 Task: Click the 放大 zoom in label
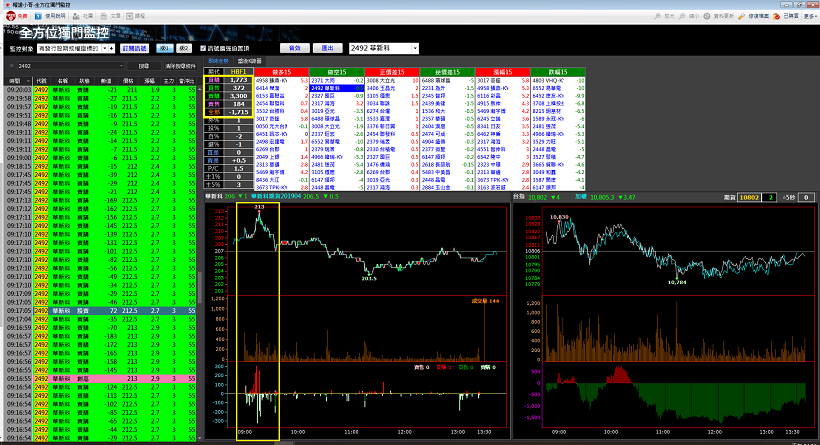(669, 16)
